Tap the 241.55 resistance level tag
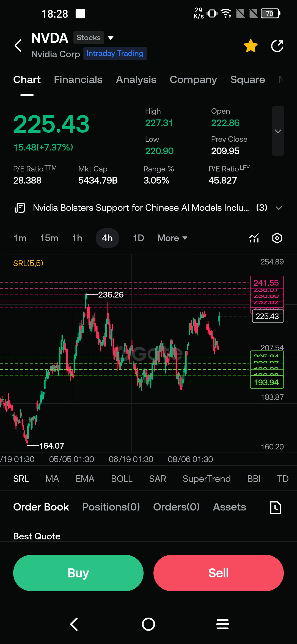Viewport: 297px width, 644px height. point(267,282)
